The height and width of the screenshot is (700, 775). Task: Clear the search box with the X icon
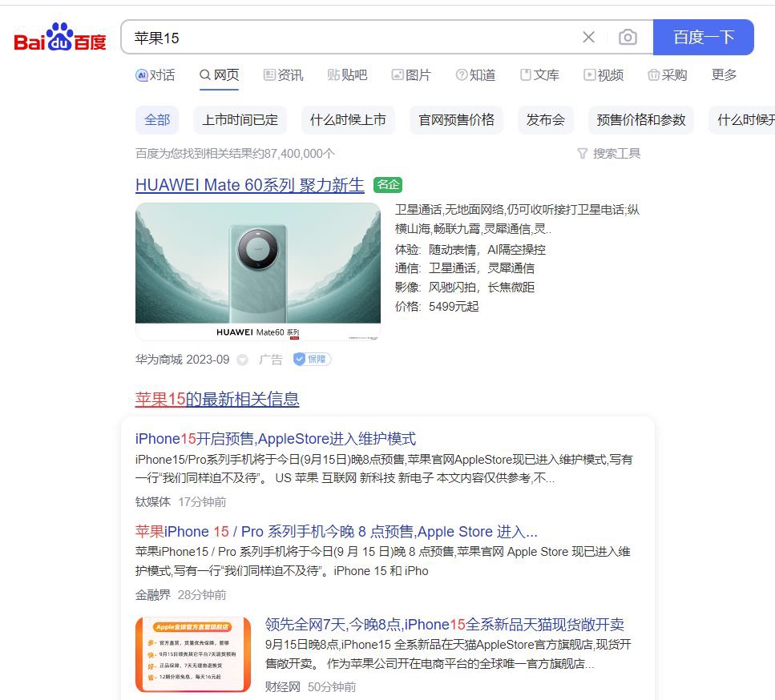pyautogui.click(x=588, y=37)
